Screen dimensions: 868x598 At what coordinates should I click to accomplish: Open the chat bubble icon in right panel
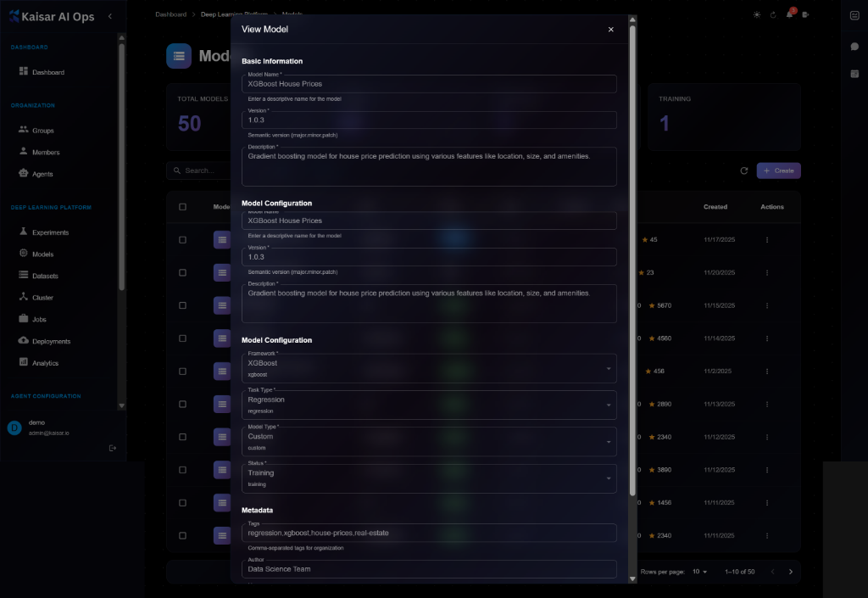click(854, 46)
